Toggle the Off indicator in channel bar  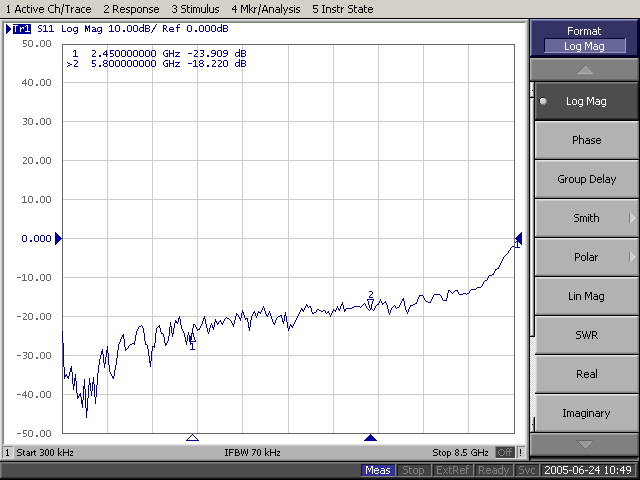pos(505,452)
